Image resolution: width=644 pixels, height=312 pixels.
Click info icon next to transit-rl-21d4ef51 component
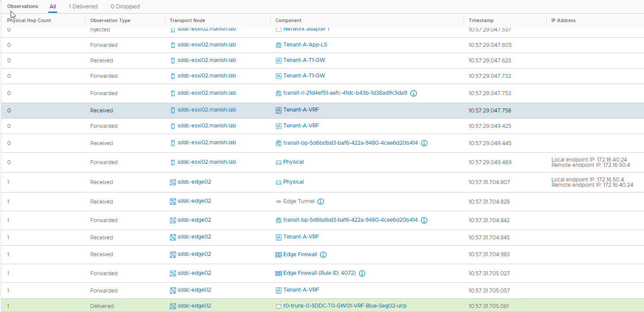414,93
